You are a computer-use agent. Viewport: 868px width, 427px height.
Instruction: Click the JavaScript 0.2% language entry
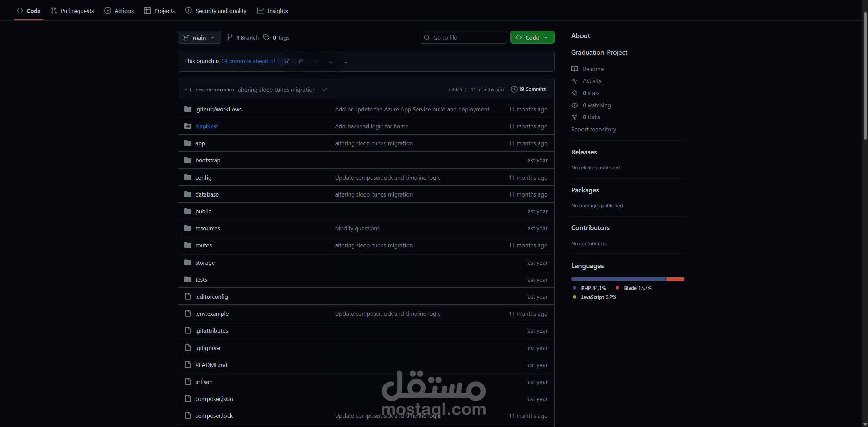tap(594, 297)
